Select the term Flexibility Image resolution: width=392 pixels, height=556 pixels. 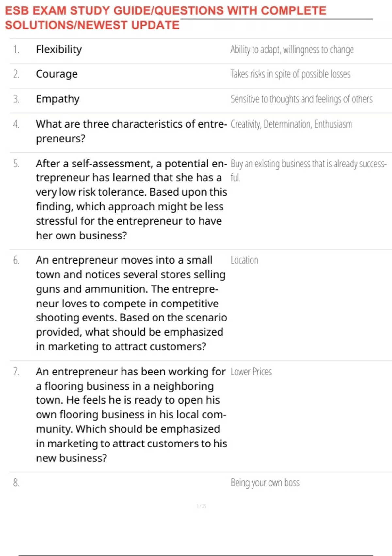[x=59, y=49]
